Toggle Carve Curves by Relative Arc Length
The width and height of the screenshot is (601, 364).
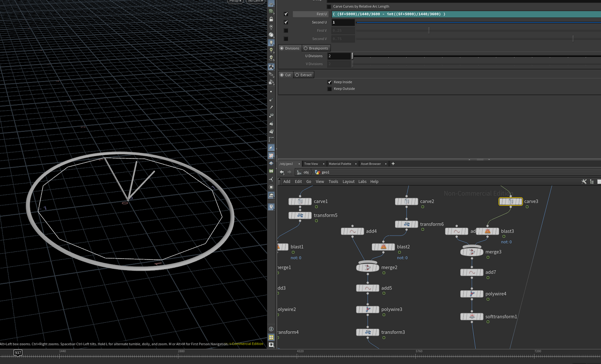[329, 7]
